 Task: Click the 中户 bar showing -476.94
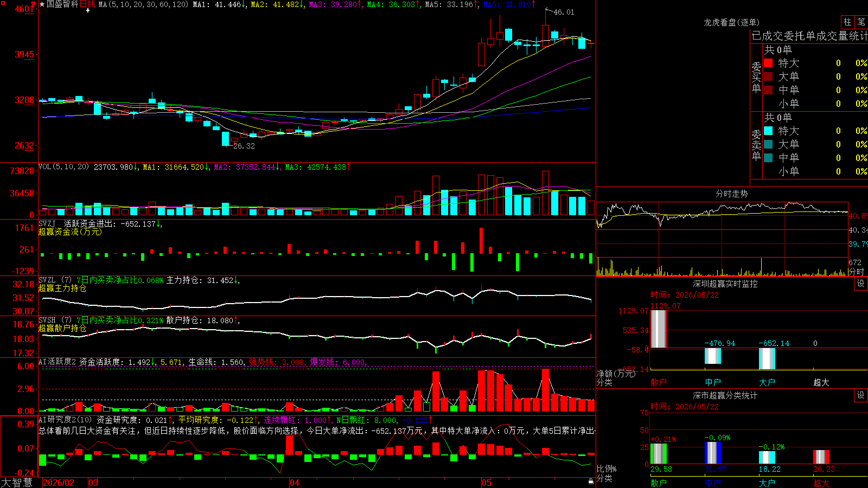[713, 356]
